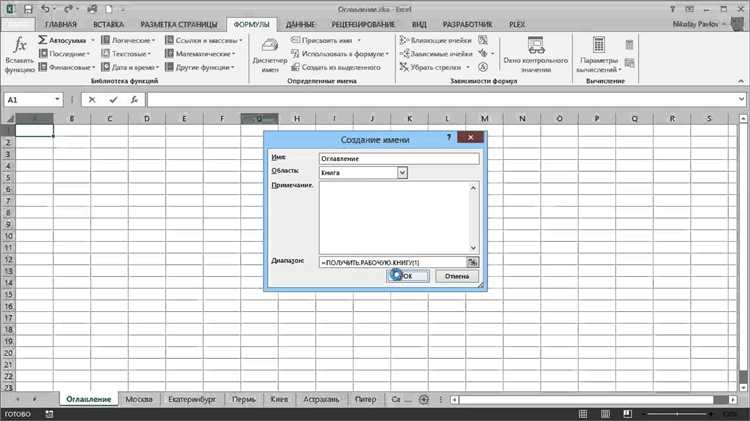Click the Evaluate Formula icon
This screenshot has width=750, height=421.
pos(483,67)
